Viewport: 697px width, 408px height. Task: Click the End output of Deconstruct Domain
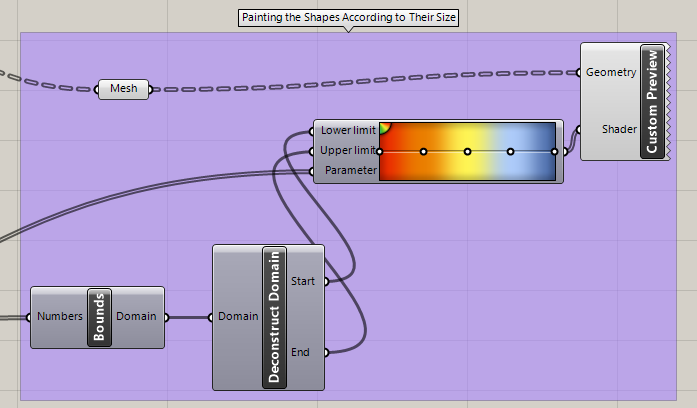[x=300, y=352]
